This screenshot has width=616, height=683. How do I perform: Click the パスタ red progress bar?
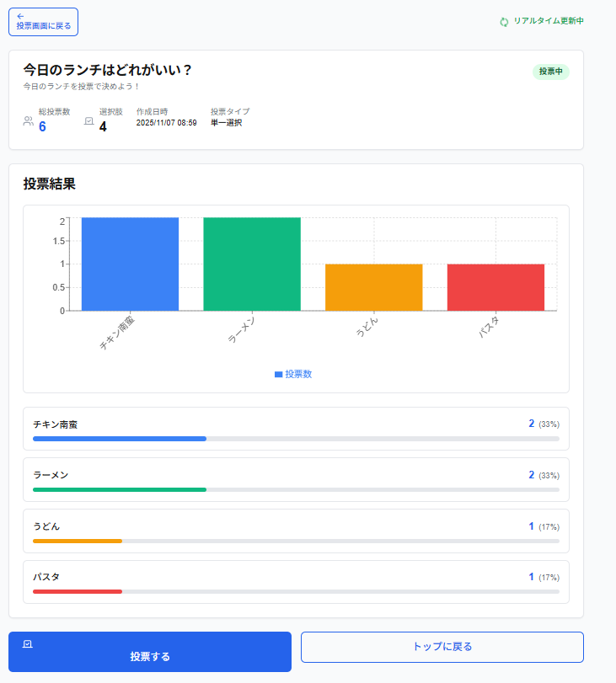(x=78, y=592)
